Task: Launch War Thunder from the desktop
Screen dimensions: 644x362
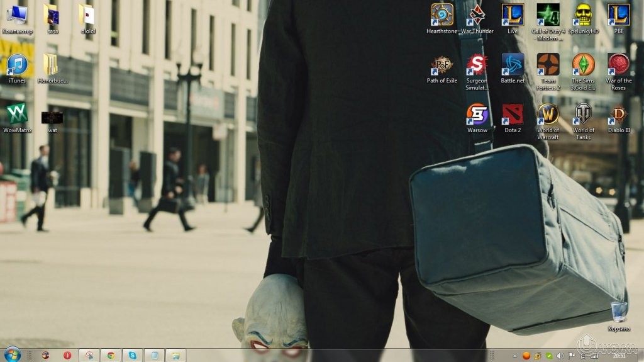Action: pyautogui.click(x=477, y=15)
